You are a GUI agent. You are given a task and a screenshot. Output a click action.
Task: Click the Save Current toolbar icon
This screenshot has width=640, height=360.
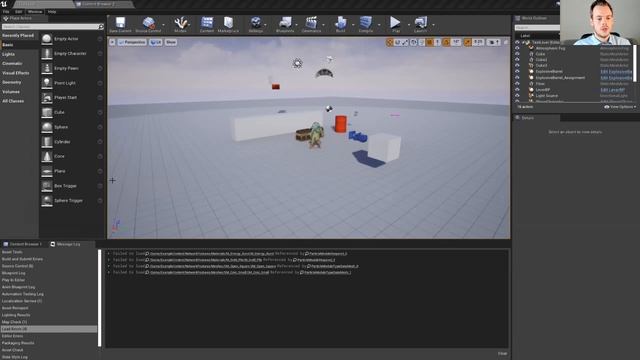pos(120,24)
